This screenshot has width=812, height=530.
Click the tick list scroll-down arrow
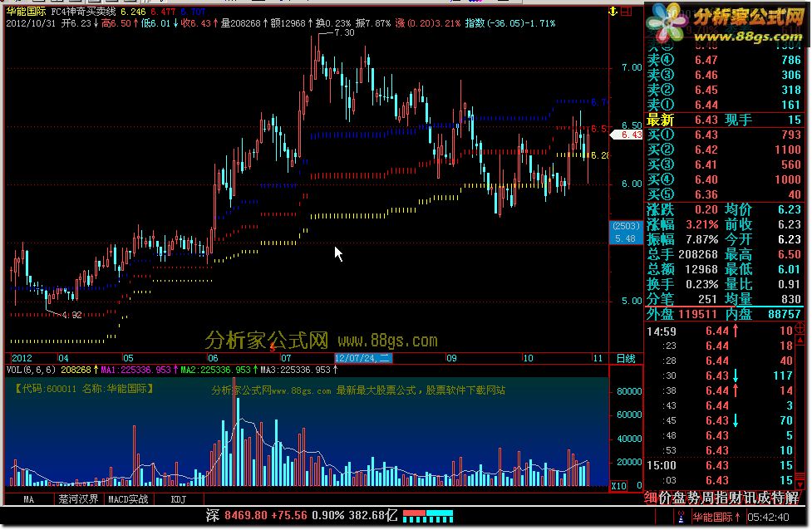800,484
